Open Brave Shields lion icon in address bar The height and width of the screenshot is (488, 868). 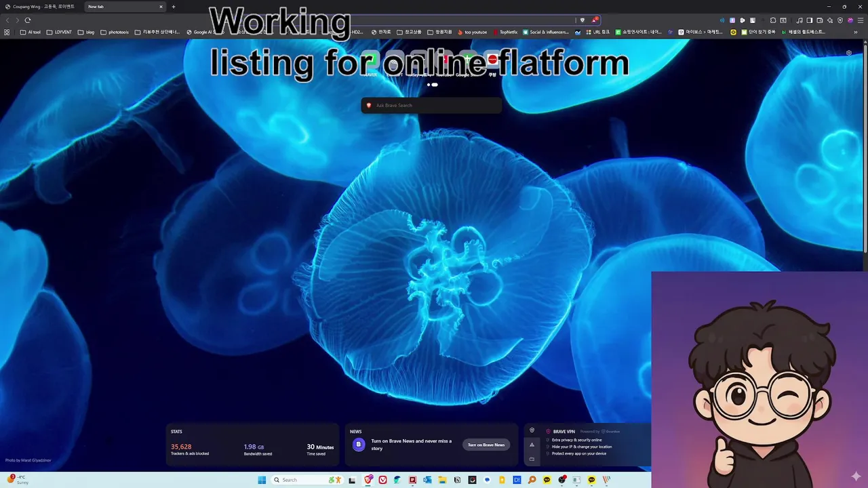583,20
